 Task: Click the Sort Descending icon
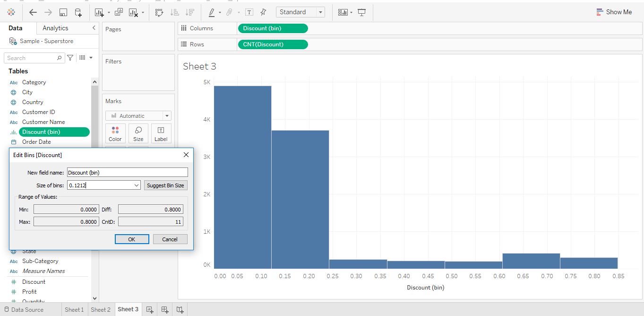(190, 12)
